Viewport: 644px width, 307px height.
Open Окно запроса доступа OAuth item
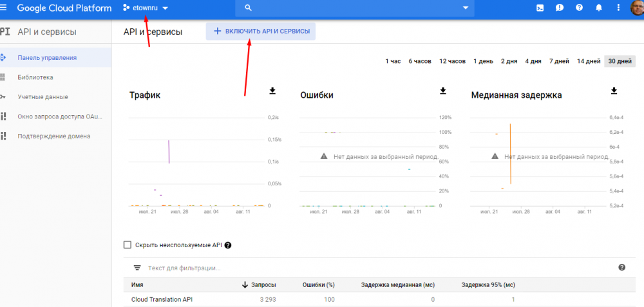click(59, 116)
